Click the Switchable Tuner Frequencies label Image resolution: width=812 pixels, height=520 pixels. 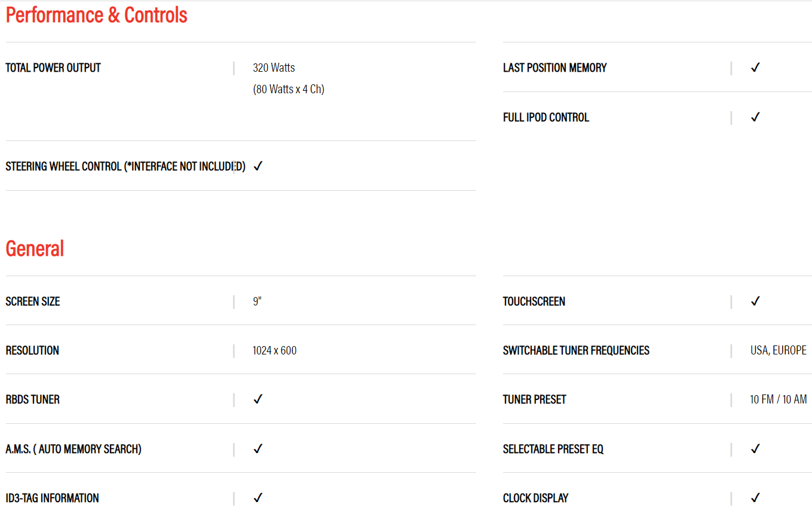click(x=576, y=350)
